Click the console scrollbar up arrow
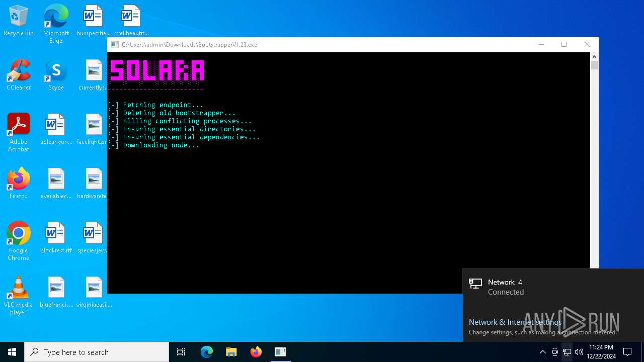The height and width of the screenshot is (362, 644). pyautogui.click(x=594, y=56)
